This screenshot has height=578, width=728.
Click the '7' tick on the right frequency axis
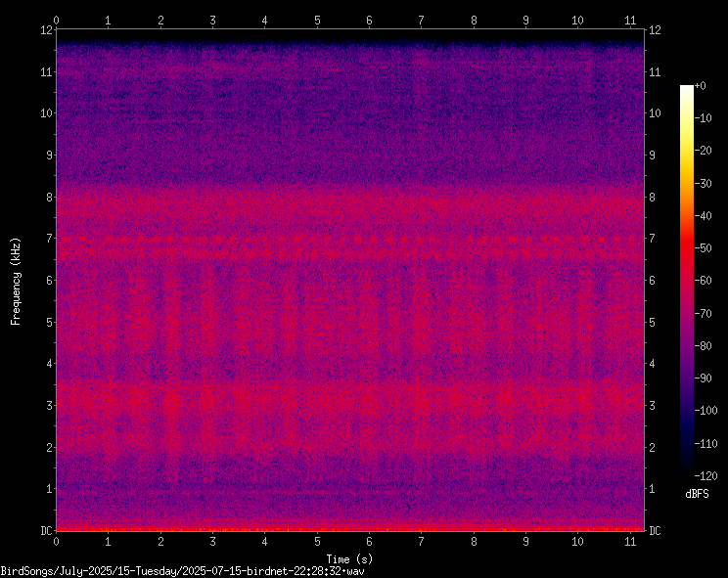tap(652, 239)
